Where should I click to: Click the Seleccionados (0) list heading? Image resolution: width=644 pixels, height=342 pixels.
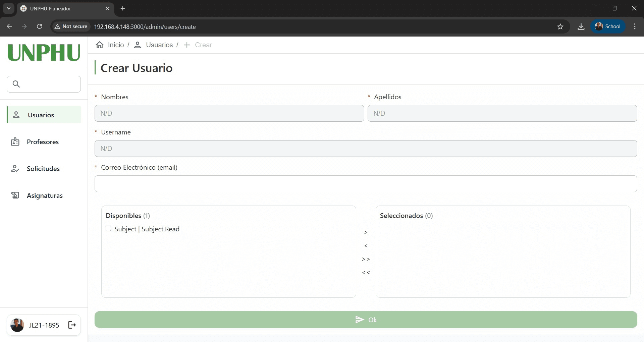coord(407,216)
